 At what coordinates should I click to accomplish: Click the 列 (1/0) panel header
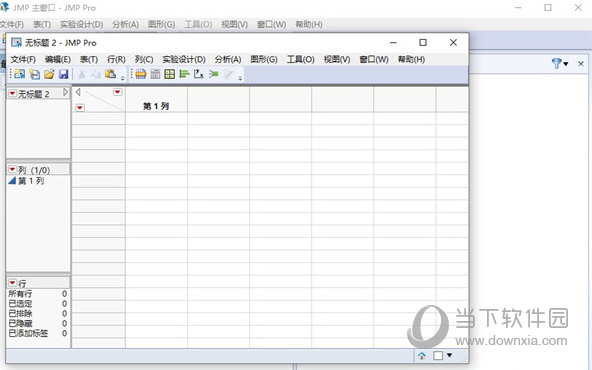tap(38, 170)
